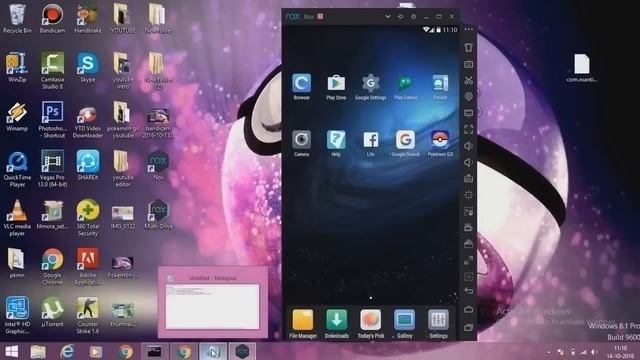This screenshot has height=360, width=640.
Task: Click the scissors screenshot tool in Nox sidebar
Action: pos(469,80)
